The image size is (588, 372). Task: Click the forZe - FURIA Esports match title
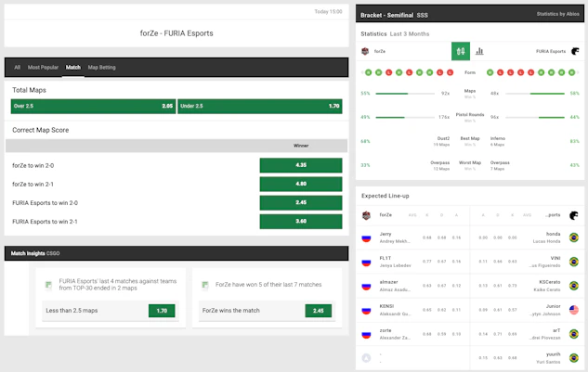[176, 33]
